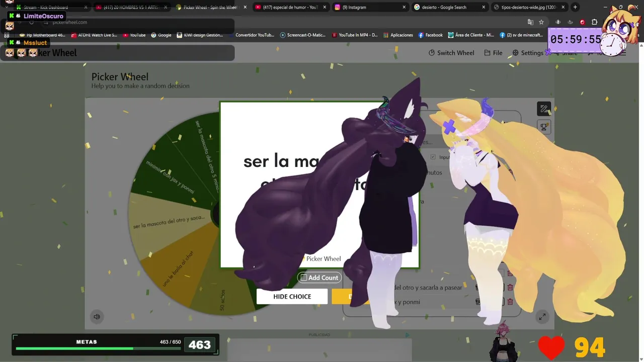Toggle the checkbox in the inputs panel

tap(433, 157)
